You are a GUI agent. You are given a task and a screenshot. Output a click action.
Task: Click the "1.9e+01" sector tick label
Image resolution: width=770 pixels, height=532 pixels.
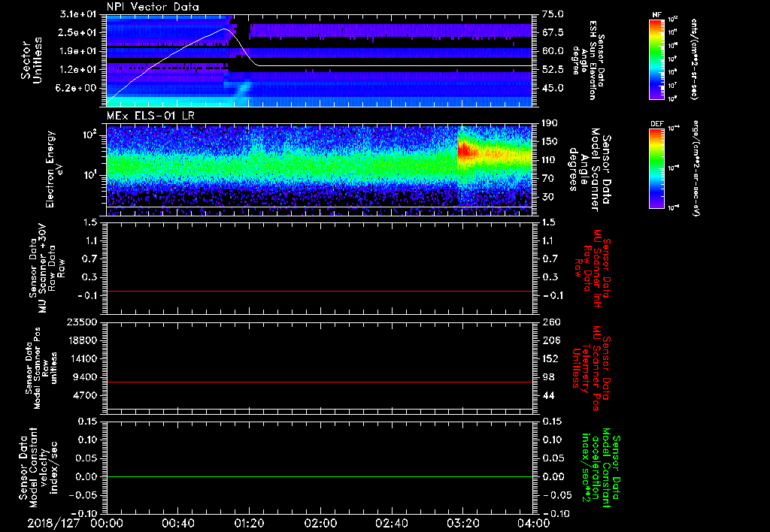80,51
